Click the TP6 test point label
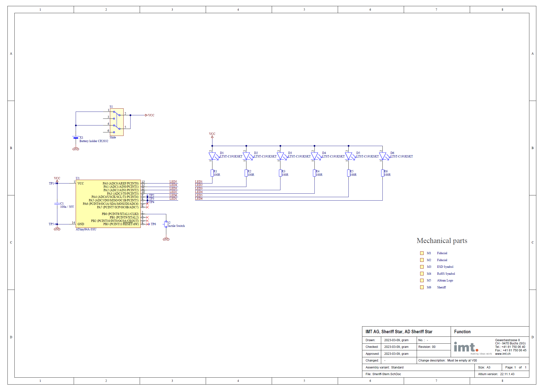This screenshot has width=542, height=392. click(x=153, y=224)
